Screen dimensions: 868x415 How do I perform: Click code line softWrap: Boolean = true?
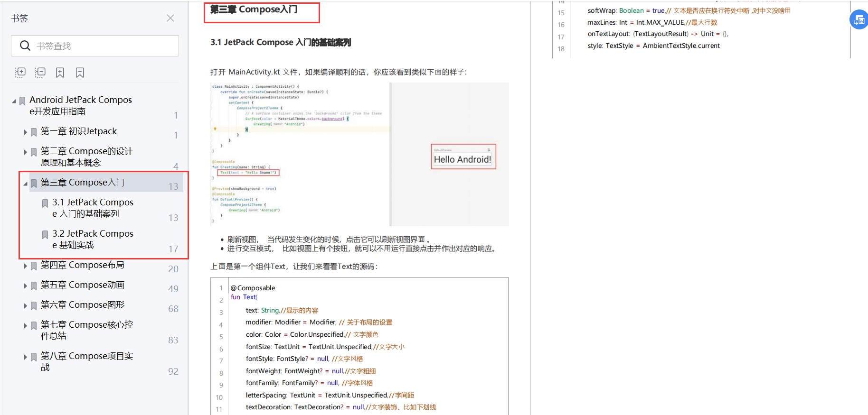coord(689,10)
